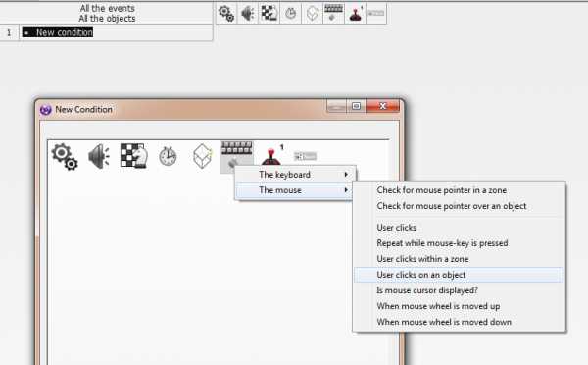Select the Timer clock icon in dialog
Screen dimensions: 588x365
pyautogui.click(x=168, y=156)
